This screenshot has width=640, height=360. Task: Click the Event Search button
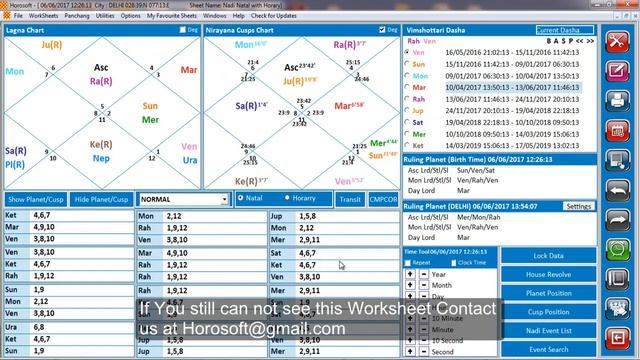pyautogui.click(x=548, y=350)
